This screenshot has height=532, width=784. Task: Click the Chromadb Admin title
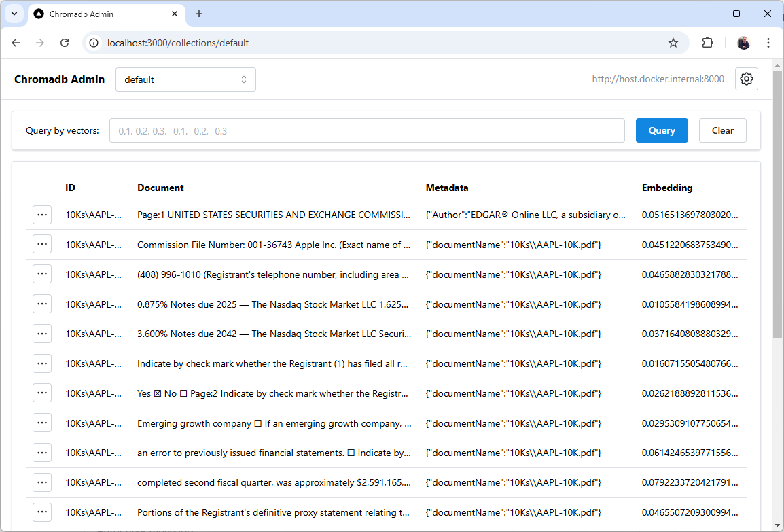pyautogui.click(x=60, y=79)
